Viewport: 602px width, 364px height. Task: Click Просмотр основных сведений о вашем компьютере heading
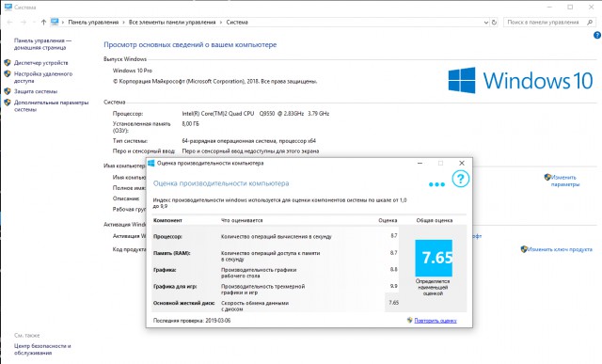click(190, 44)
